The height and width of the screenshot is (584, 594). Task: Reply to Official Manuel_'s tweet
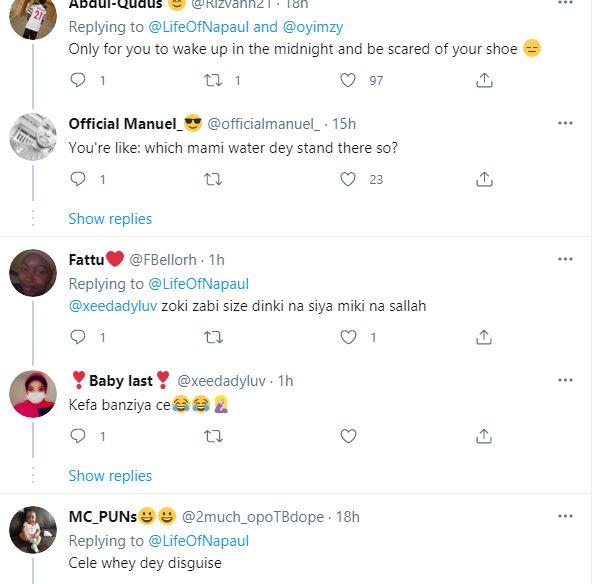tap(78, 179)
